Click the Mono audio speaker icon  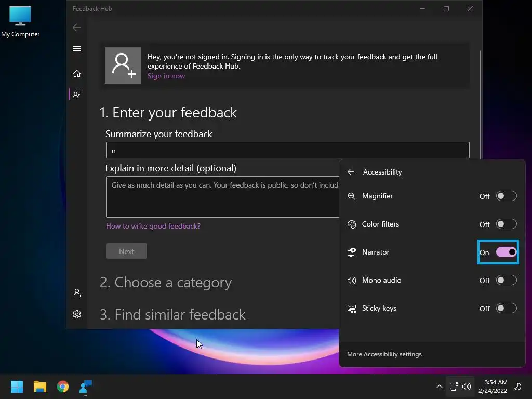tap(352, 280)
